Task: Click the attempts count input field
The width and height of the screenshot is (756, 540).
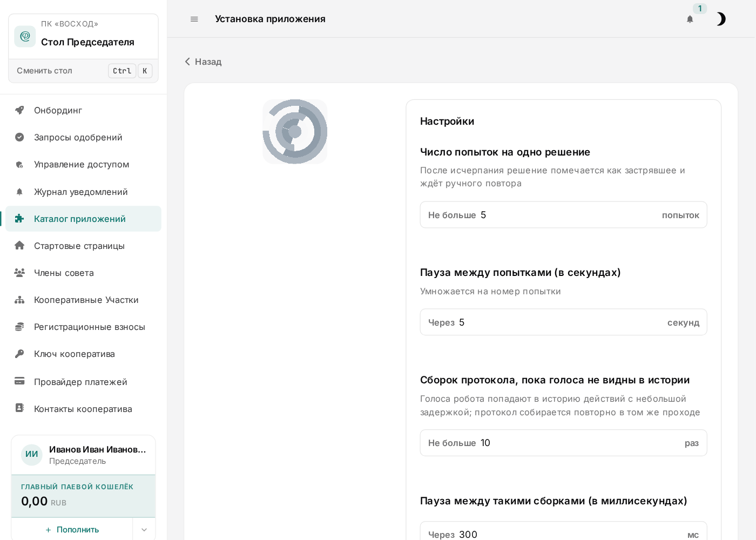Action: tap(563, 215)
